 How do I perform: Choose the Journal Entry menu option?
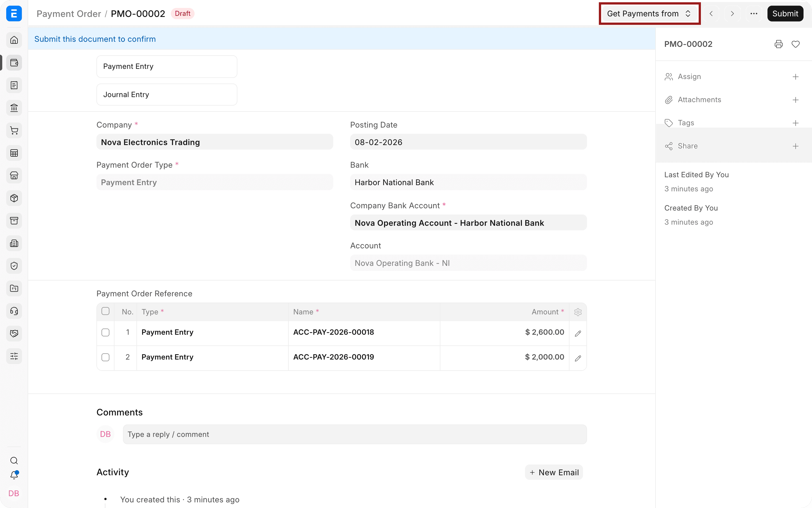pos(167,95)
